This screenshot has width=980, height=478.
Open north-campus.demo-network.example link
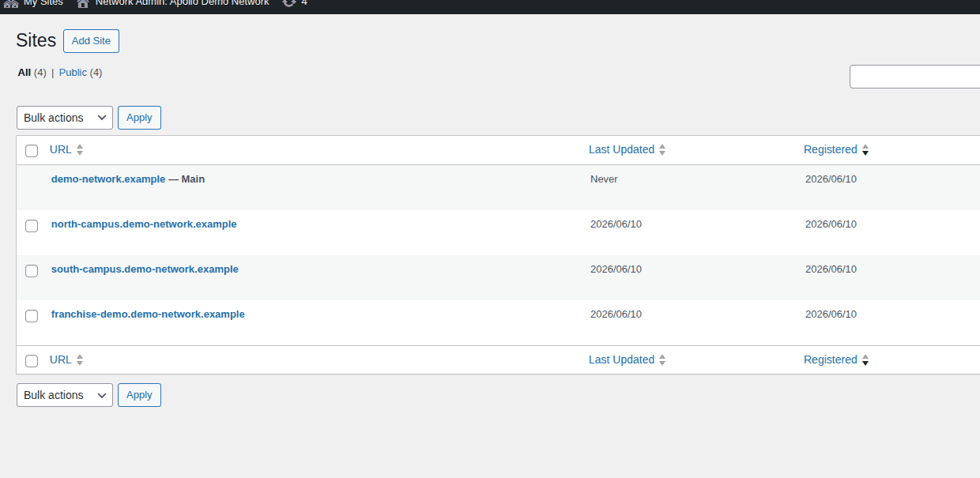point(144,224)
